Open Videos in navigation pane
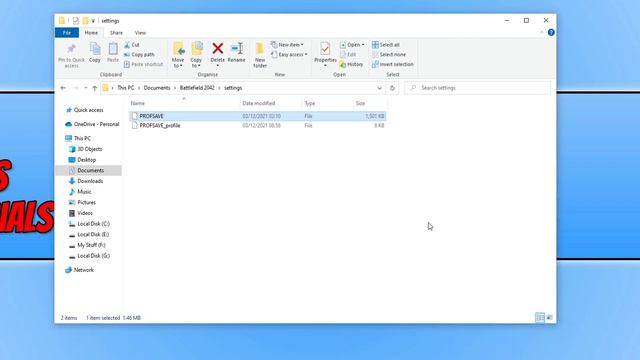This screenshot has height=360, width=640. 85,213
